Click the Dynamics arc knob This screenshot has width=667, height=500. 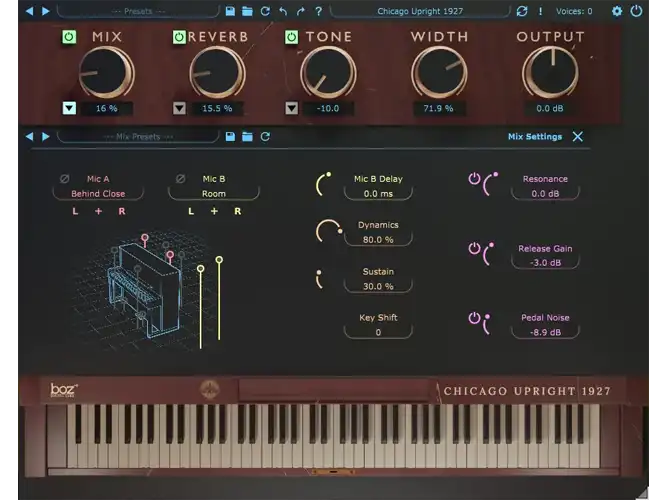pos(329,231)
